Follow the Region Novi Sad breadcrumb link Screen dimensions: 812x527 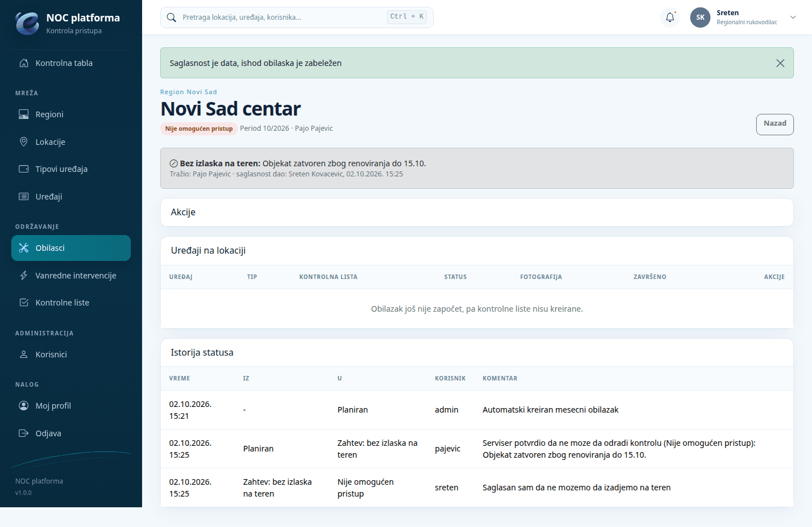point(188,92)
